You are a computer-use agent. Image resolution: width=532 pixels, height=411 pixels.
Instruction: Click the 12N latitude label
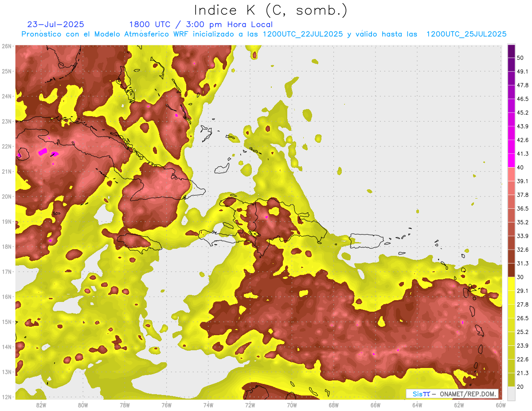pyautogui.click(x=7, y=397)
